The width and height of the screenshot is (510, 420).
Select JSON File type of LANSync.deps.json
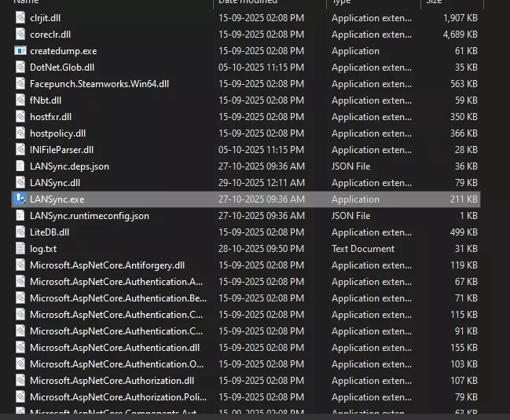(x=351, y=166)
